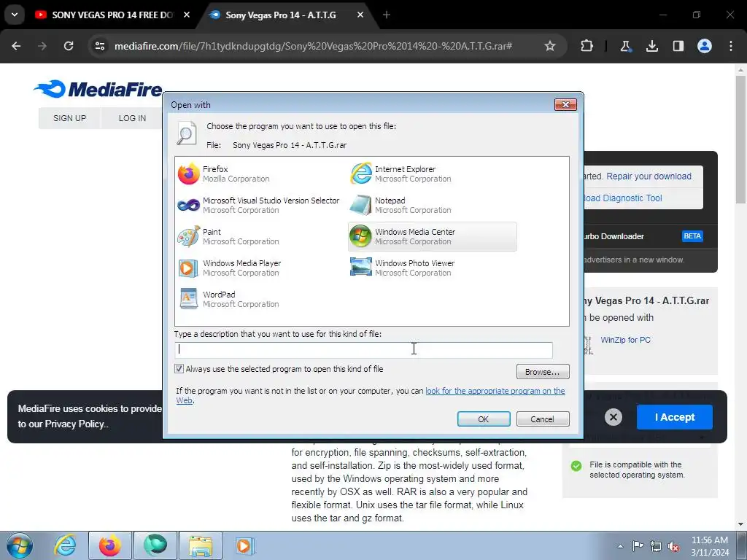Cancel the Open with dialog
This screenshot has width=747, height=560.
(x=543, y=419)
